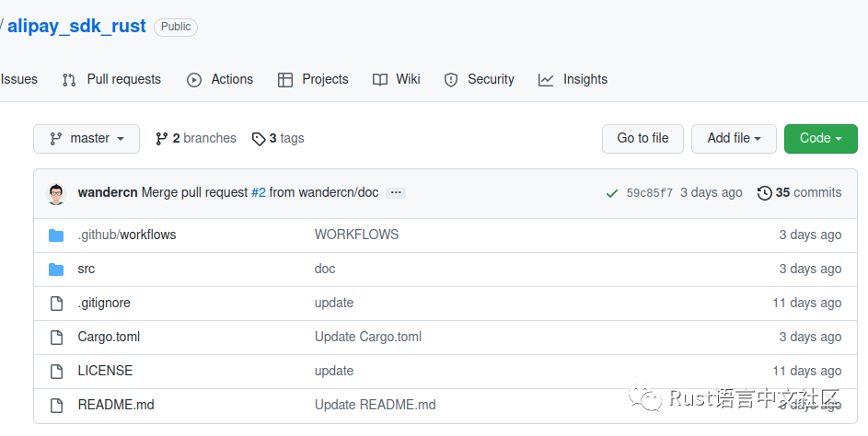Image resolution: width=868 pixels, height=436 pixels.
Task: Click the .github/workflows folder icon
Action: coord(56,235)
